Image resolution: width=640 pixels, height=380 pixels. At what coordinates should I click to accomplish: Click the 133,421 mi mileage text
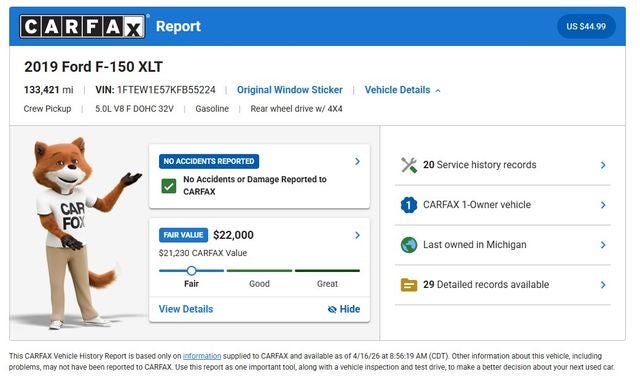tap(49, 90)
